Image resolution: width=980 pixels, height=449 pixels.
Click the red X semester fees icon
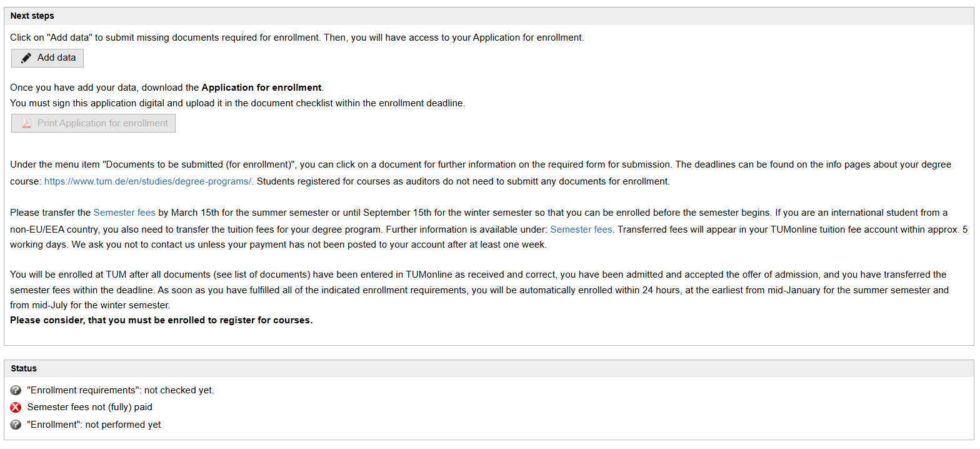click(x=16, y=407)
